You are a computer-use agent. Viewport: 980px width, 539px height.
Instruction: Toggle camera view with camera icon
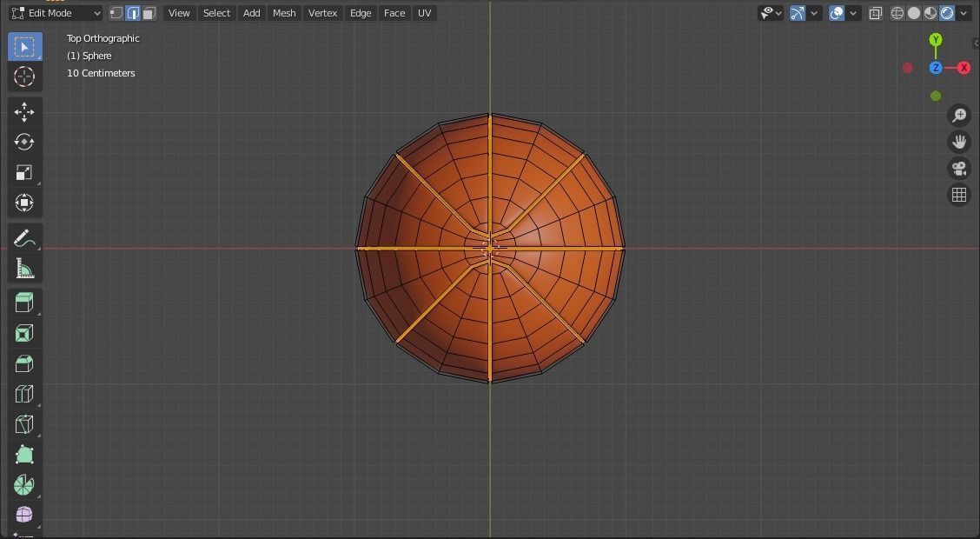coord(959,169)
